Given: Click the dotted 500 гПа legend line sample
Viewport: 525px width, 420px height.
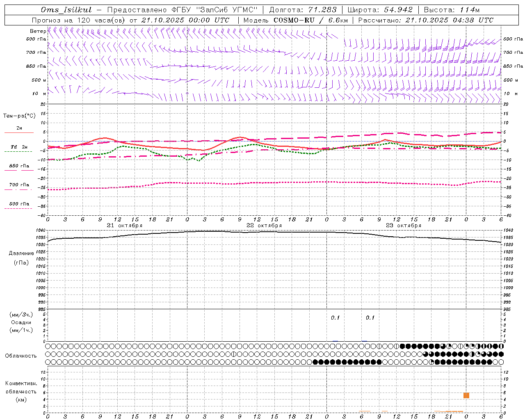Looking at the screenshot, I should click(x=18, y=208).
